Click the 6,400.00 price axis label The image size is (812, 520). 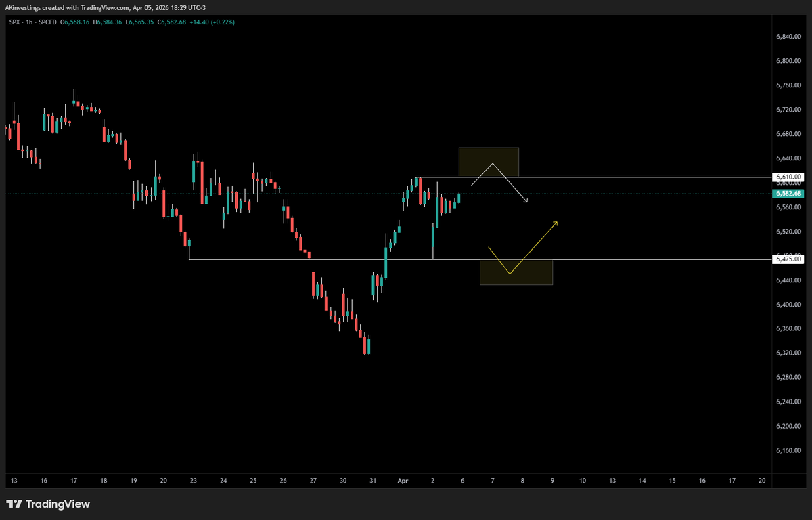coord(788,305)
